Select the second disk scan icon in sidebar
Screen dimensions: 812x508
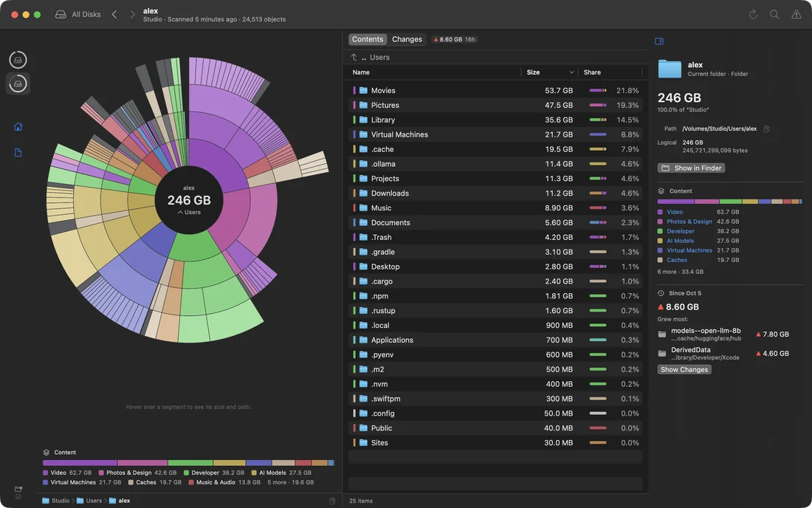tap(18, 83)
